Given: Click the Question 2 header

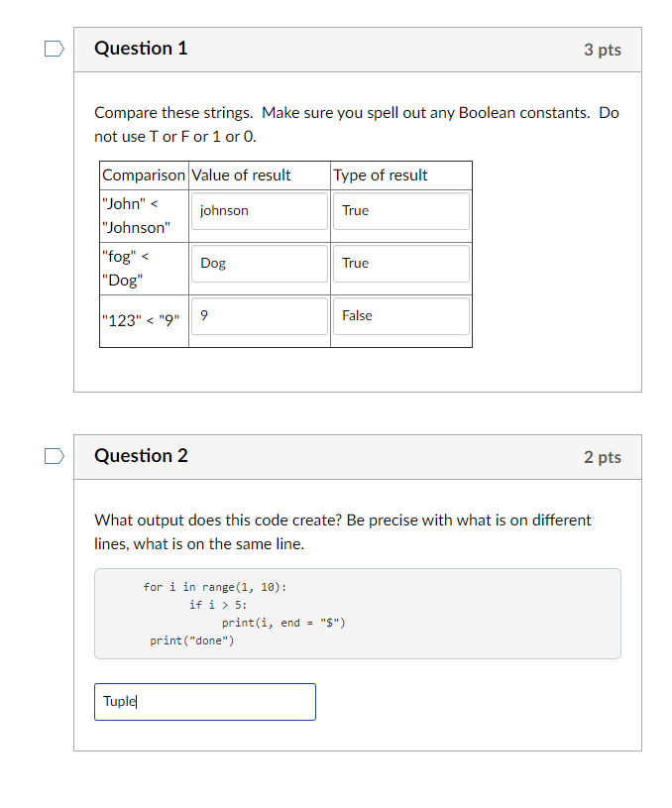Looking at the screenshot, I should [141, 456].
